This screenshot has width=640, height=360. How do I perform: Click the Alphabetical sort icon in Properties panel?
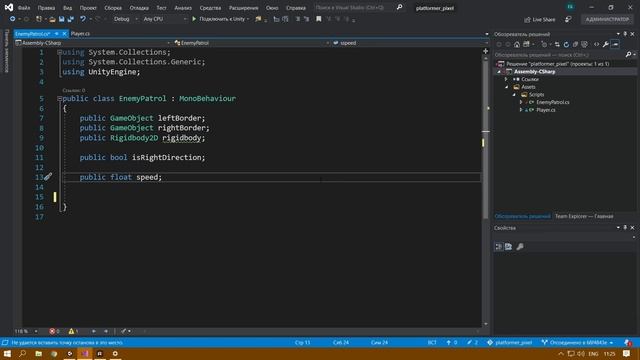[509, 247]
